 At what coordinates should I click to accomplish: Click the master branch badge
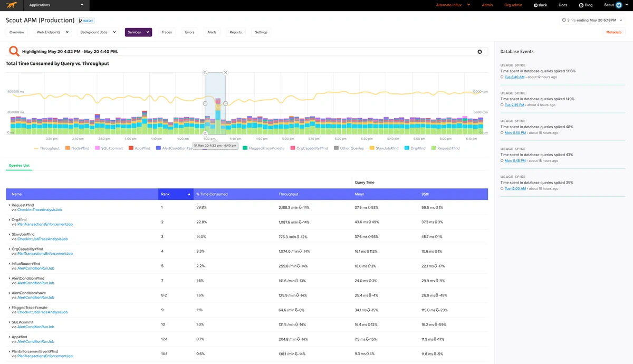pyautogui.click(x=87, y=21)
